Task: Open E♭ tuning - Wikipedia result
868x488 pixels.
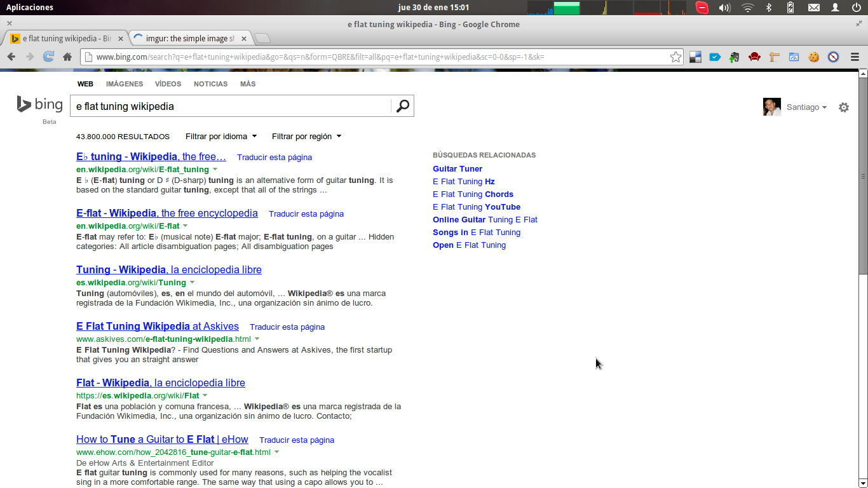Action: (x=151, y=157)
